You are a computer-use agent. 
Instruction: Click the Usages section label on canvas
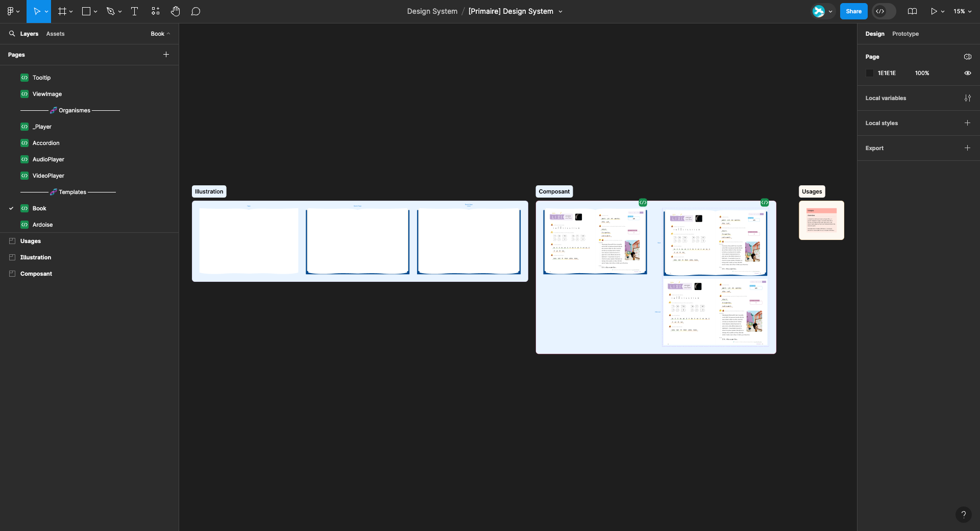[x=812, y=191]
